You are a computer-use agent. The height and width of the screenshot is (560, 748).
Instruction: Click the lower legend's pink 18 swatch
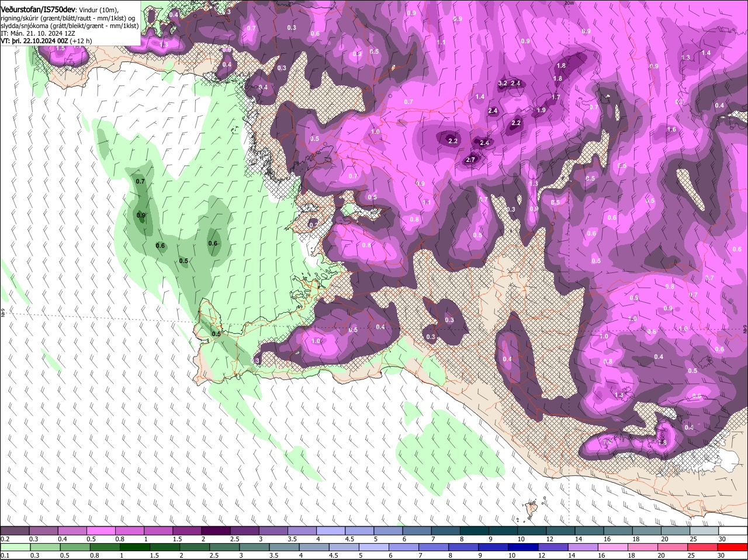[x=642, y=547]
